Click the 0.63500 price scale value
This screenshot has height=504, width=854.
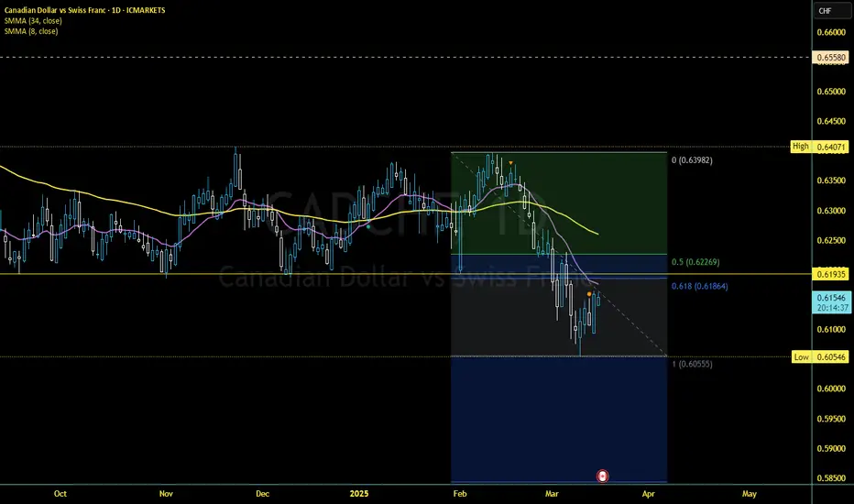[831, 181]
